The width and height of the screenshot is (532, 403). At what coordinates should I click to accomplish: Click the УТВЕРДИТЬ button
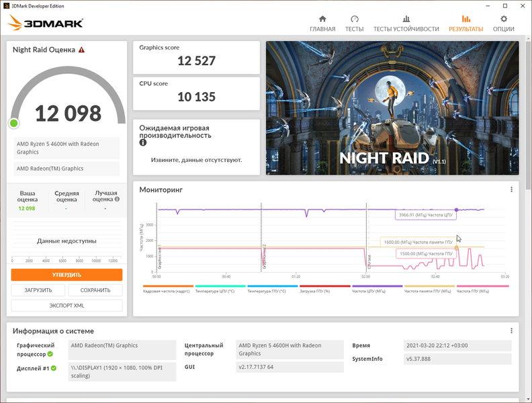pos(67,275)
